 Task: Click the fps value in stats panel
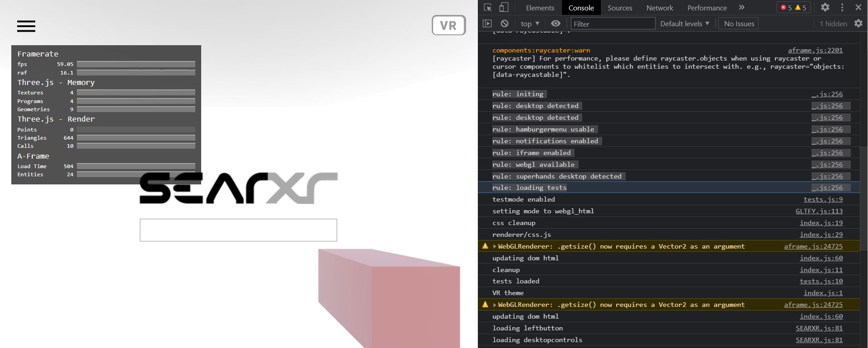[65, 64]
